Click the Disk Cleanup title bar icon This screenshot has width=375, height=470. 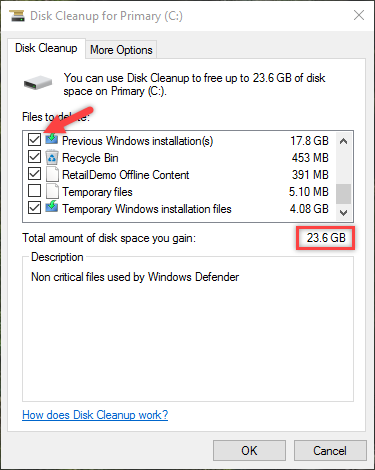[17, 16]
